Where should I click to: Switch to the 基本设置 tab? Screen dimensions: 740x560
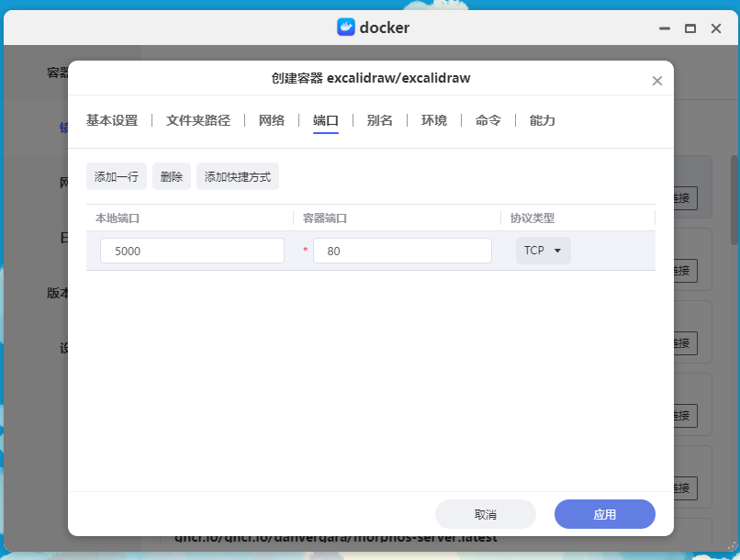(x=112, y=121)
